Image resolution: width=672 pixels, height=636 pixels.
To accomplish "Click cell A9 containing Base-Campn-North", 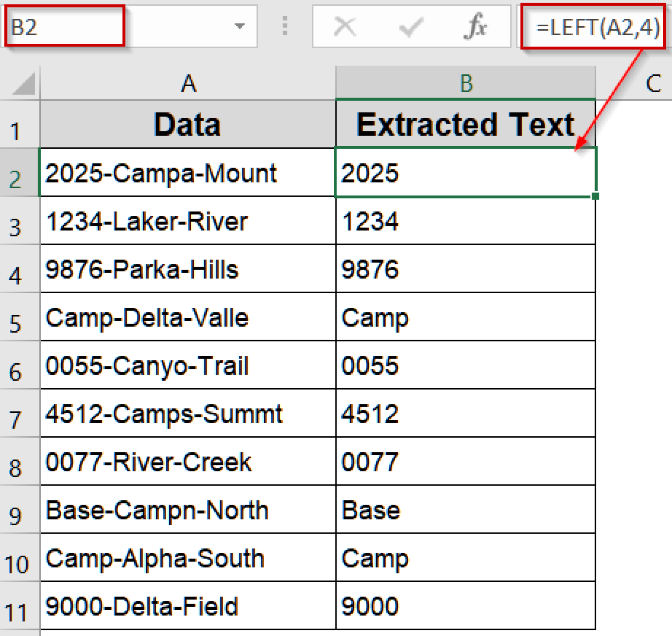I will (187, 510).
